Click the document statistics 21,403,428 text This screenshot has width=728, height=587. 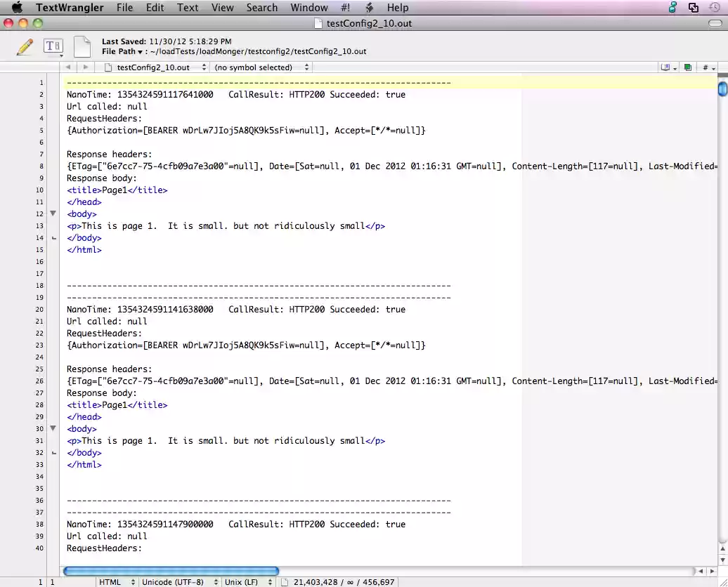click(344, 582)
